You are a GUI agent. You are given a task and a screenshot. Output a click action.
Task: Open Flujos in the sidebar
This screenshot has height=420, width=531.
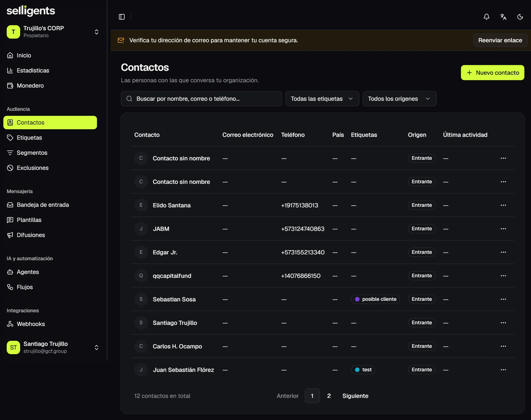coord(50,287)
